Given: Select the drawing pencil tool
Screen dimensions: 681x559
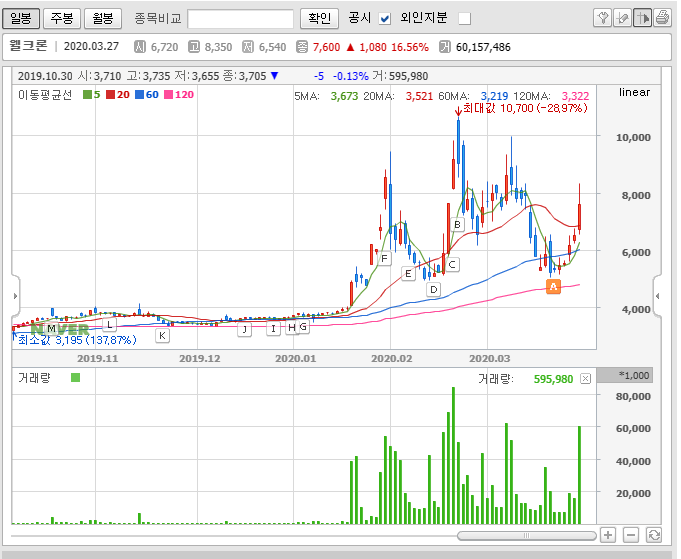Looking at the screenshot, I should 622,18.
